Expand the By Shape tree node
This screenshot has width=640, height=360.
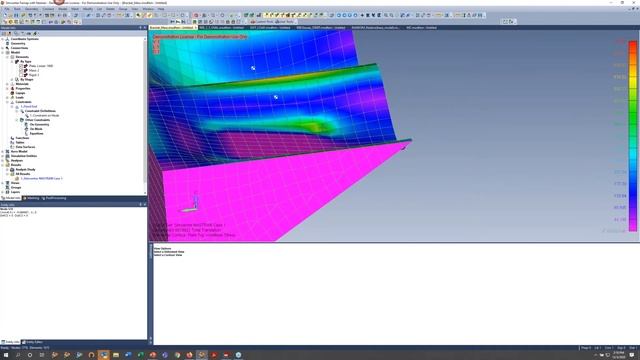[12, 79]
